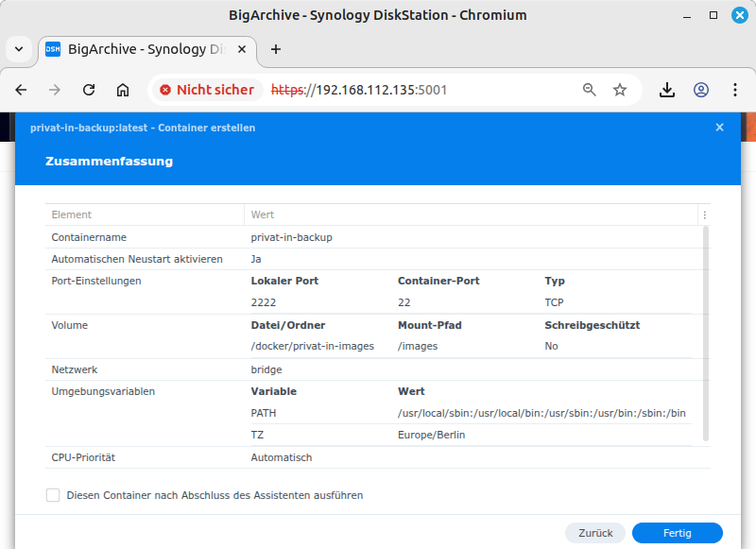Bookmark this page with star icon
Viewport: 756px width, 549px height.
click(x=620, y=90)
